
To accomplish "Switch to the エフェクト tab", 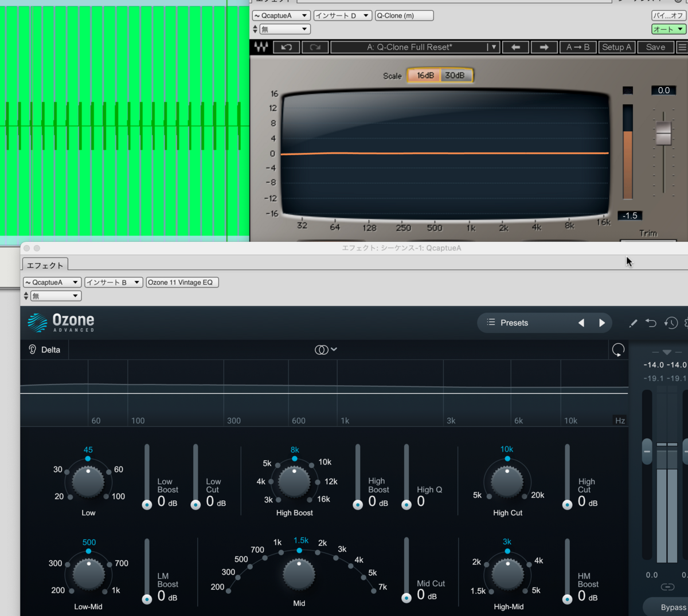I will click(44, 265).
